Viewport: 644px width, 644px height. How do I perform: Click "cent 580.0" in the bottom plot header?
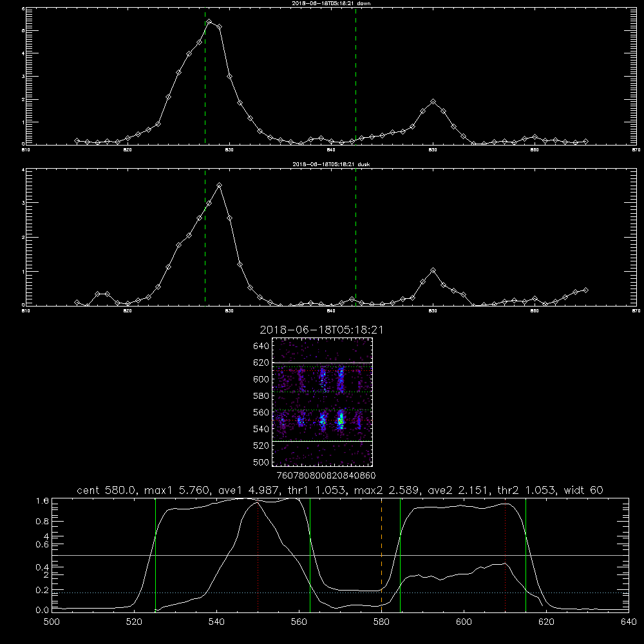[x=107, y=490]
